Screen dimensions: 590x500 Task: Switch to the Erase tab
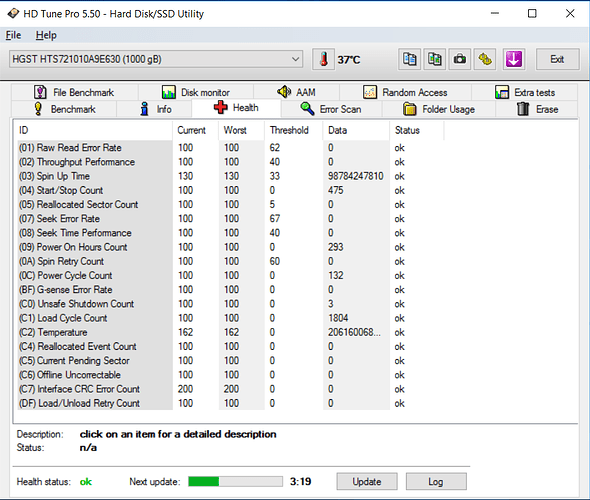pyautogui.click(x=537, y=109)
